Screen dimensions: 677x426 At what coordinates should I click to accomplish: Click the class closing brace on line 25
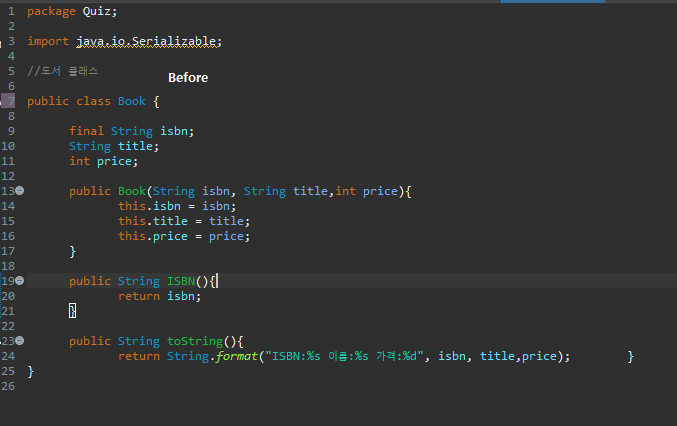coord(31,371)
